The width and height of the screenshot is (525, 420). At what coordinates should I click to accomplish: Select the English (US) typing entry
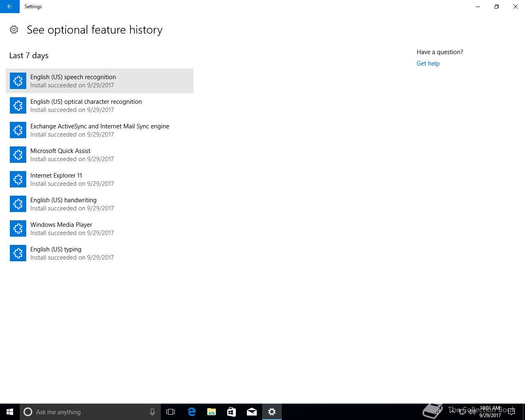click(x=100, y=253)
